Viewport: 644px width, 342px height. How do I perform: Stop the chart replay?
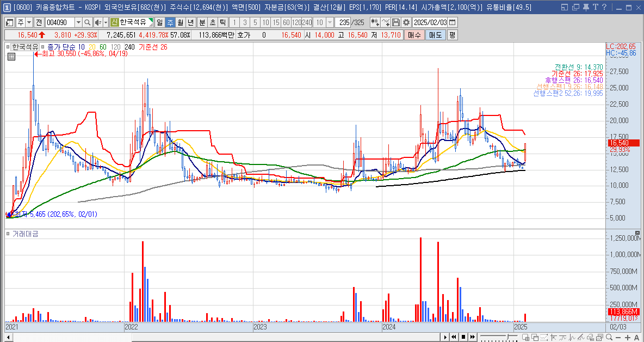point(463,337)
